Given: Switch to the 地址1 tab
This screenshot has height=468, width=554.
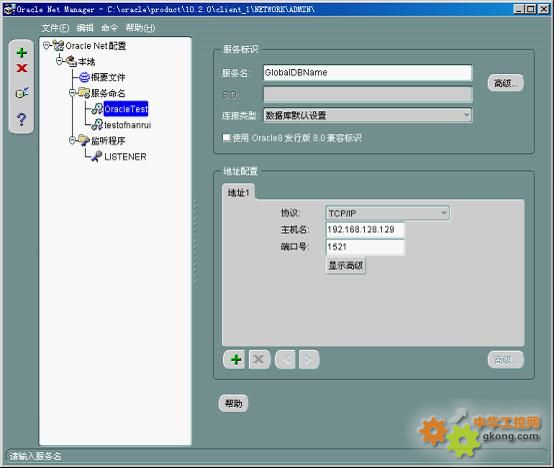Looking at the screenshot, I should pos(238,192).
